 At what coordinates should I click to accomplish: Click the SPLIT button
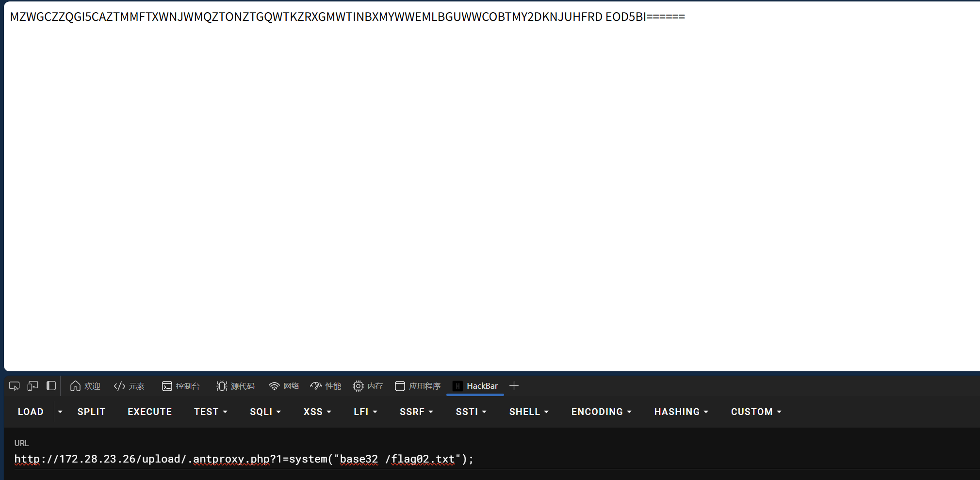(x=91, y=411)
